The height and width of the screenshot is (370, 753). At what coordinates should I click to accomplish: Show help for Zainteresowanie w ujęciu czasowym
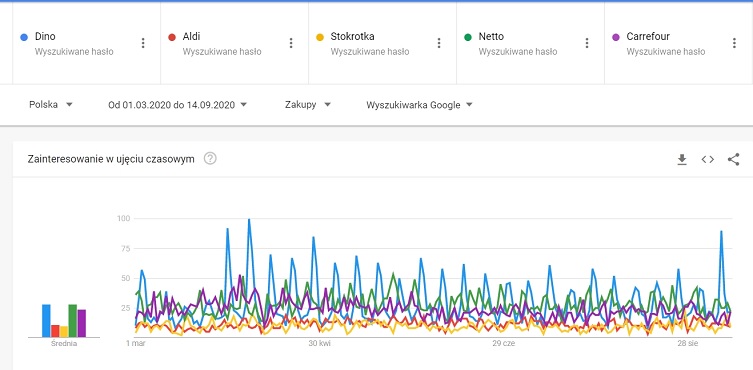[210, 159]
